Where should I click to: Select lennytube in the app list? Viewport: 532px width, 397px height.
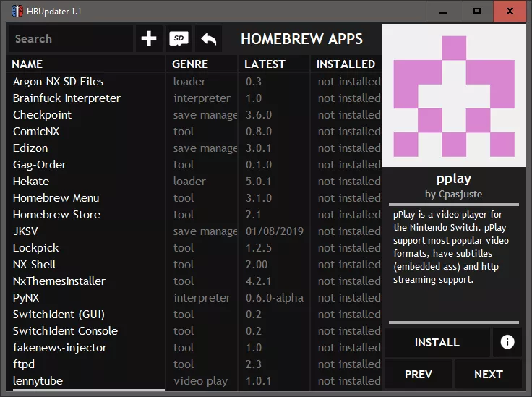38,381
